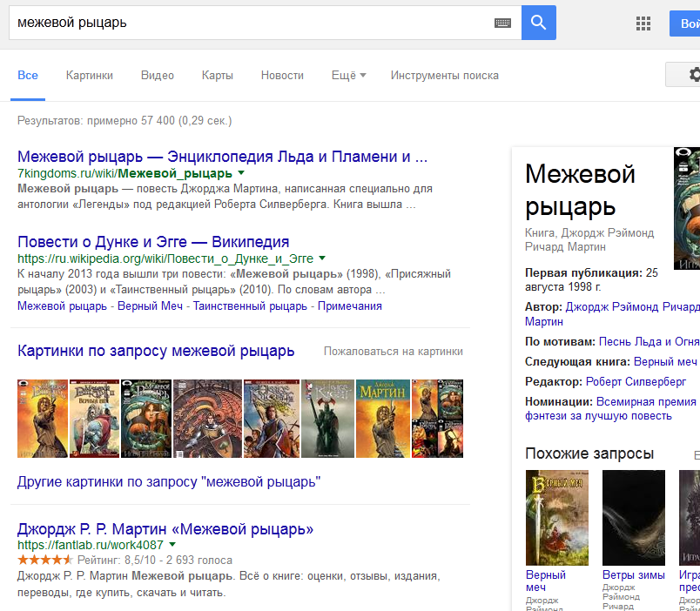
Task: Open first image thumbnail with orange knight cover
Action: (x=43, y=419)
